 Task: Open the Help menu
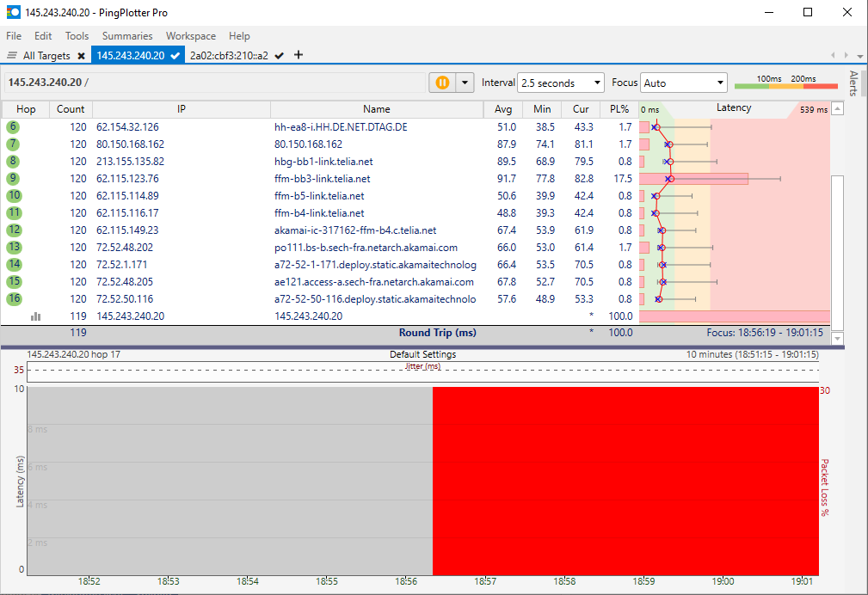pyautogui.click(x=239, y=36)
